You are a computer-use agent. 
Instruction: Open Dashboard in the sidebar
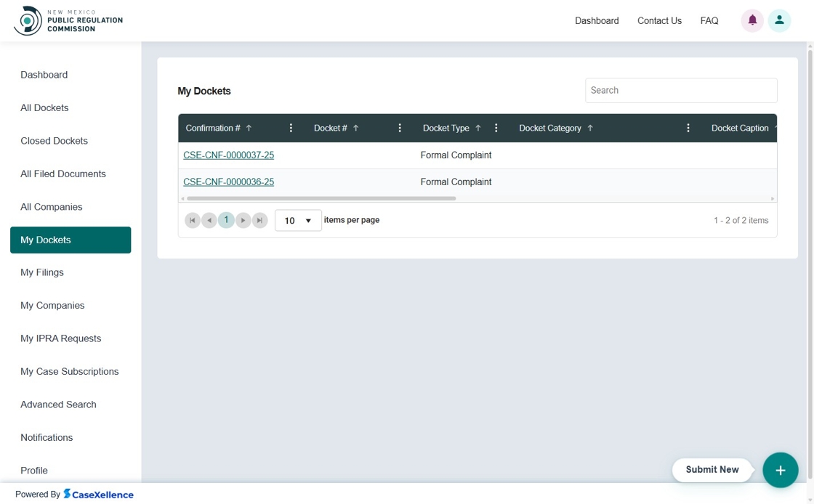pos(44,75)
